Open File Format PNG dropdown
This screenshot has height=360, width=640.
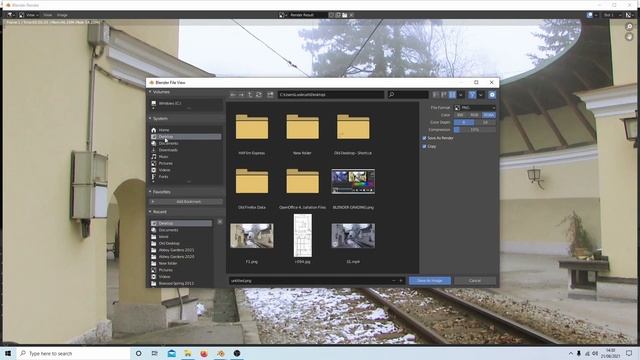(475, 108)
